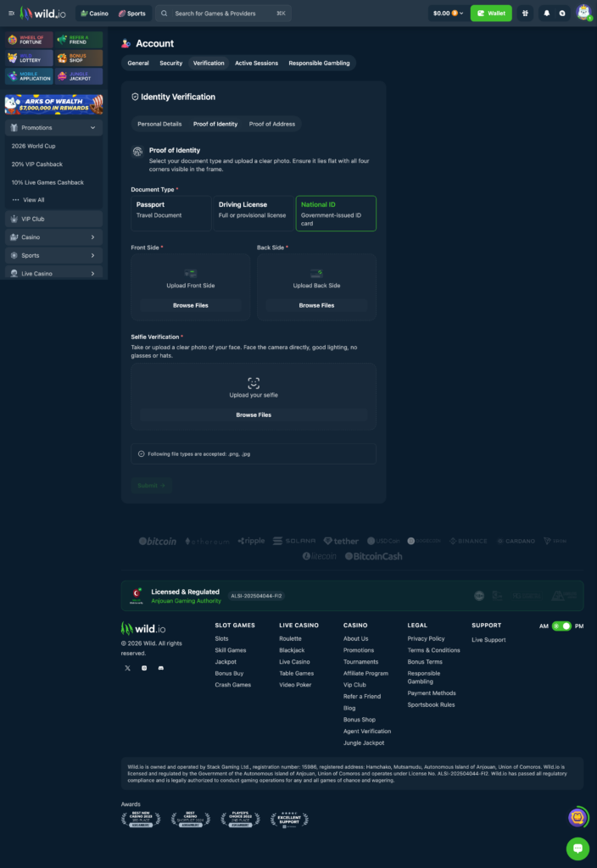Image resolution: width=597 pixels, height=868 pixels.
Task: Open View All promotions
Action: pyautogui.click(x=28, y=200)
